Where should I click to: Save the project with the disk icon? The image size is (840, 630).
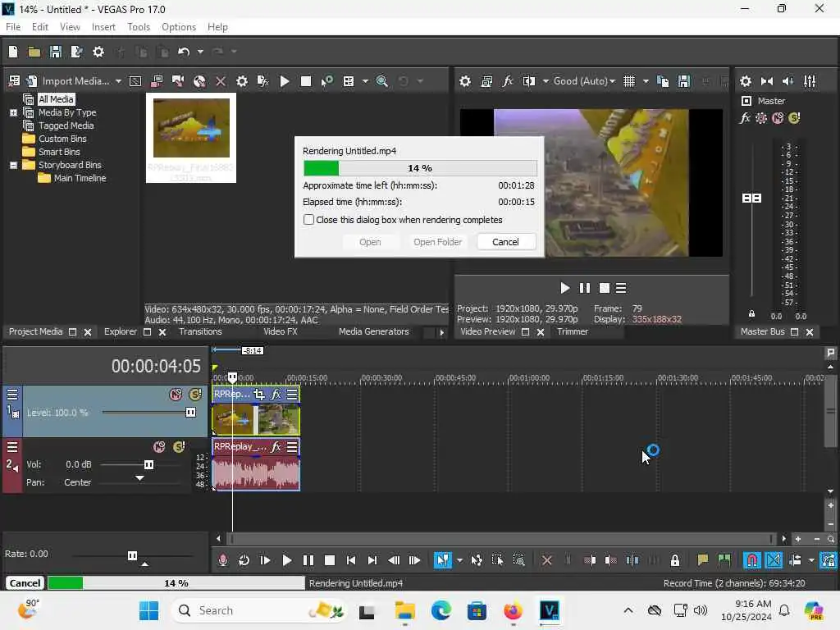point(55,52)
